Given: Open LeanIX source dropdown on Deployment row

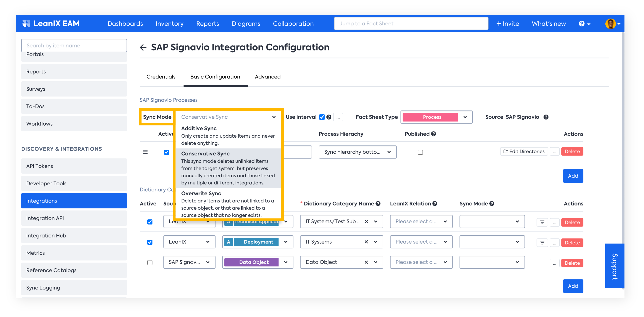Looking at the screenshot, I should (189, 242).
